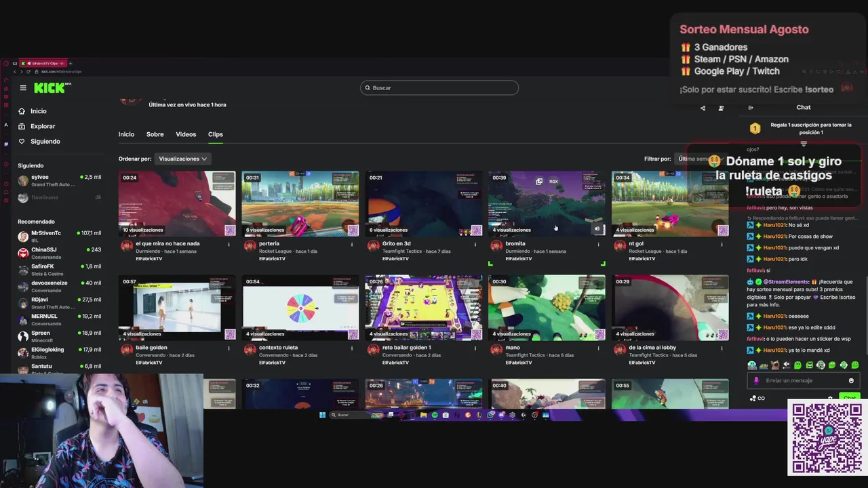Play the 'nt gol' clip thumbnail
868x488 pixels.
coord(670,203)
